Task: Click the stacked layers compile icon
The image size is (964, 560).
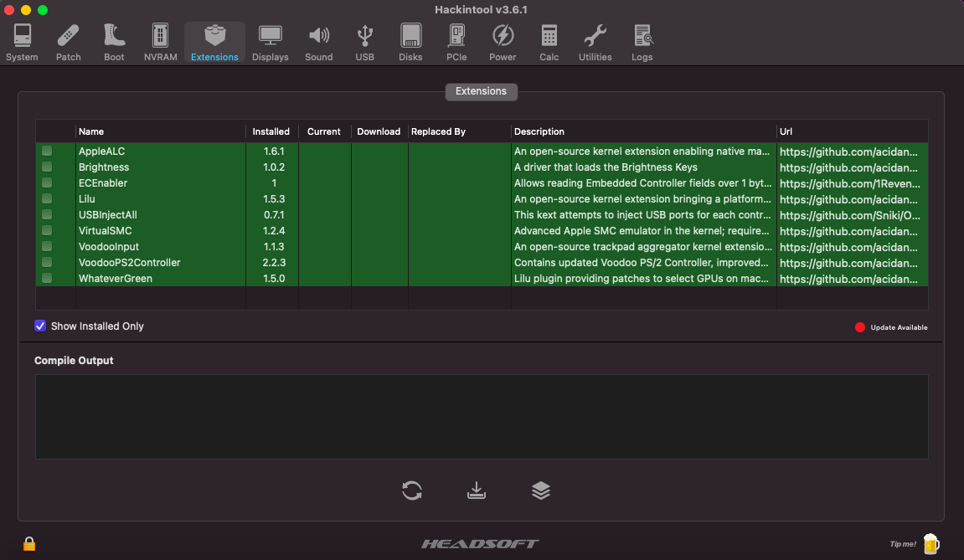Action: (541, 491)
